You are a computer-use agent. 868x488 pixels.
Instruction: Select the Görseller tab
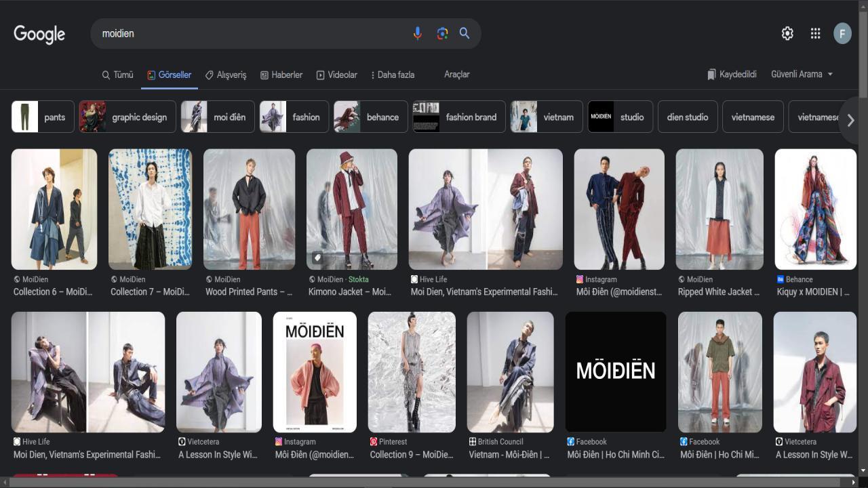click(170, 75)
